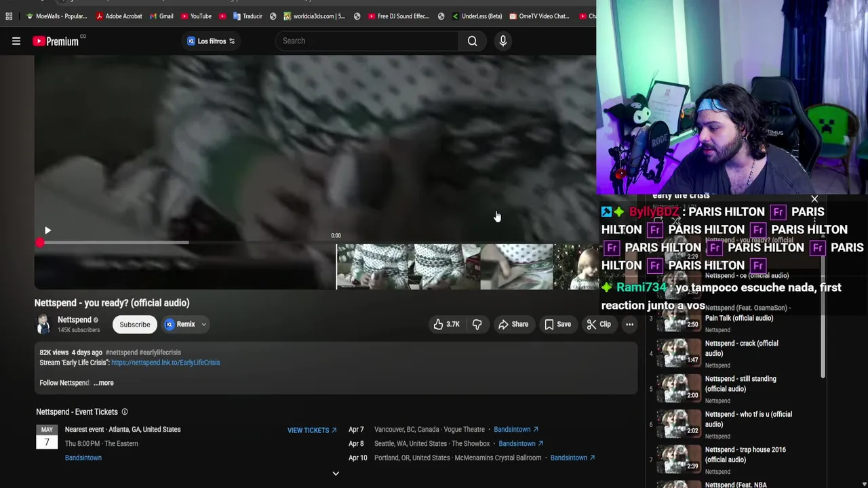The width and height of the screenshot is (868, 488).
Task: Save the video to a playlist
Action: click(557, 324)
